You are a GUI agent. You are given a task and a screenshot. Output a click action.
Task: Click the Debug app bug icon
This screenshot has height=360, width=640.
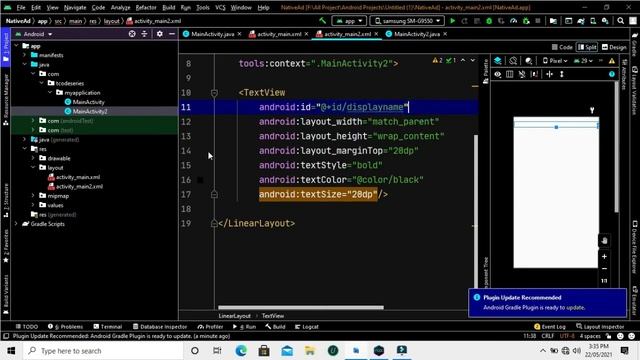pyautogui.click(x=489, y=21)
